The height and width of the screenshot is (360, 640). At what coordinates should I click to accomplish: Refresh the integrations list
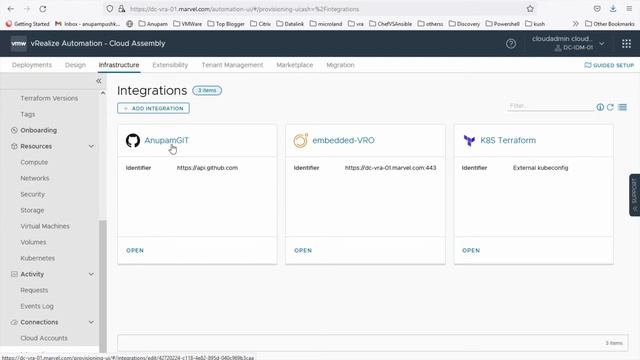pyautogui.click(x=610, y=107)
